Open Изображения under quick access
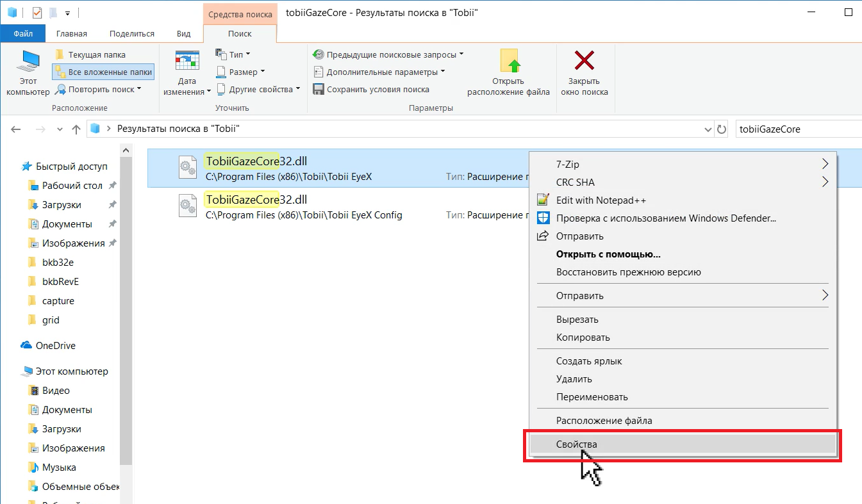This screenshot has width=862, height=504. click(73, 243)
